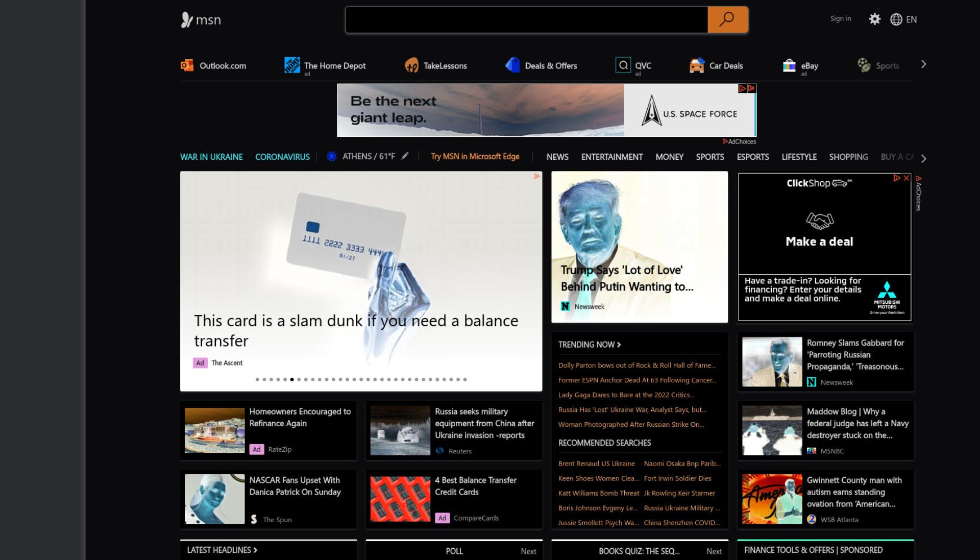The width and height of the screenshot is (980, 560).
Task: Expand more categories with navigation chevron
Action: [x=923, y=158]
